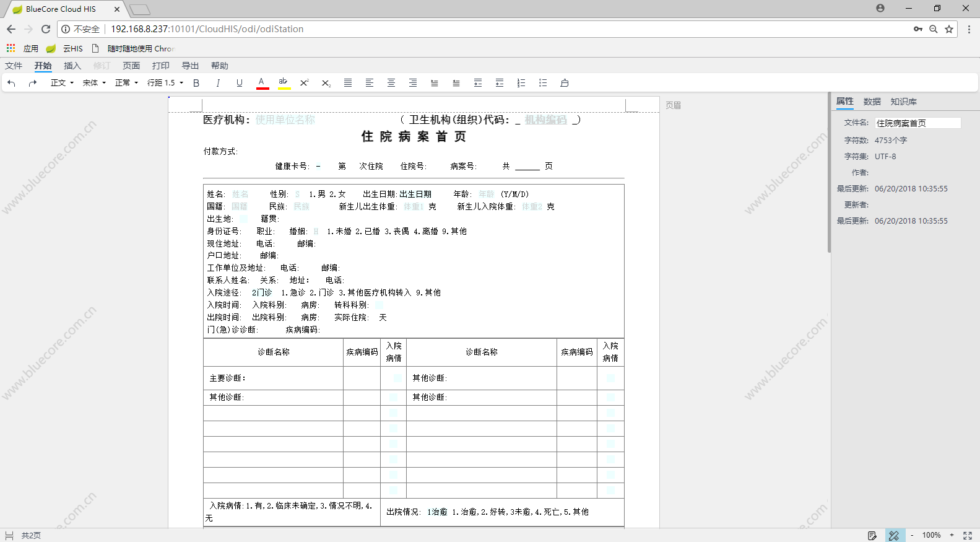The image size is (980, 542).
Task: Open the 帮助 menu
Action: pos(220,66)
